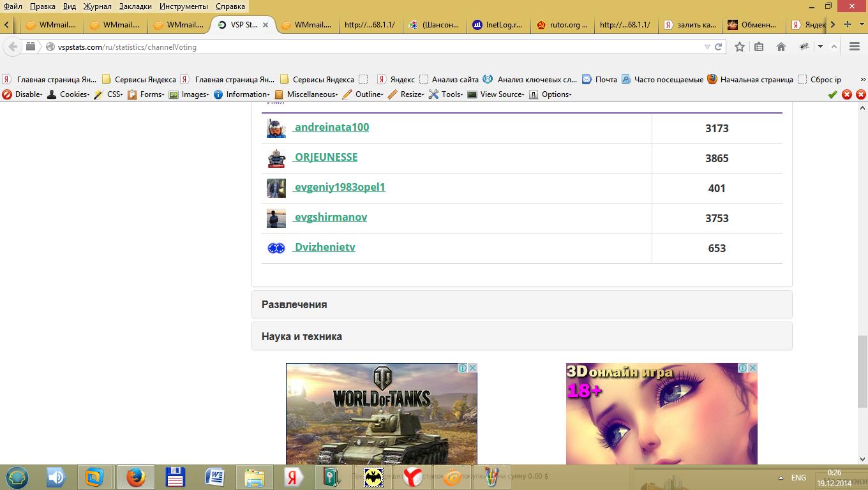Open the Почта bookmark
This screenshot has height=490, width=868.
tap(599, 79)
